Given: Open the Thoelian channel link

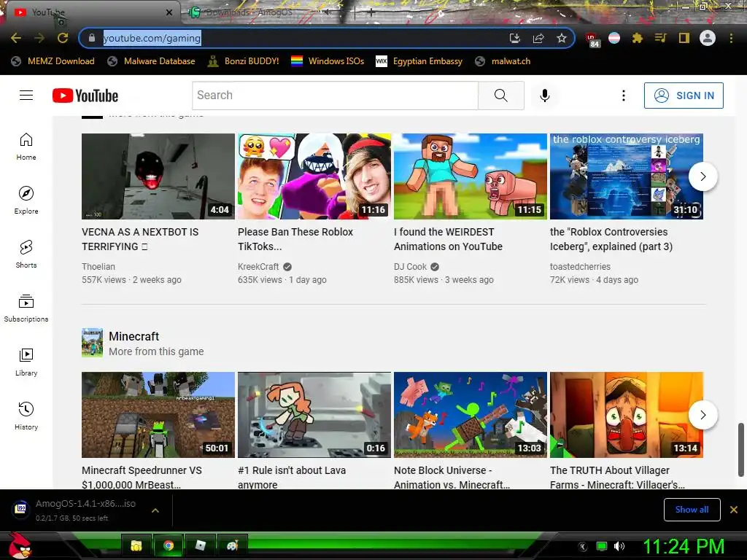Looking at the screenshot, I should pos(98,267).
